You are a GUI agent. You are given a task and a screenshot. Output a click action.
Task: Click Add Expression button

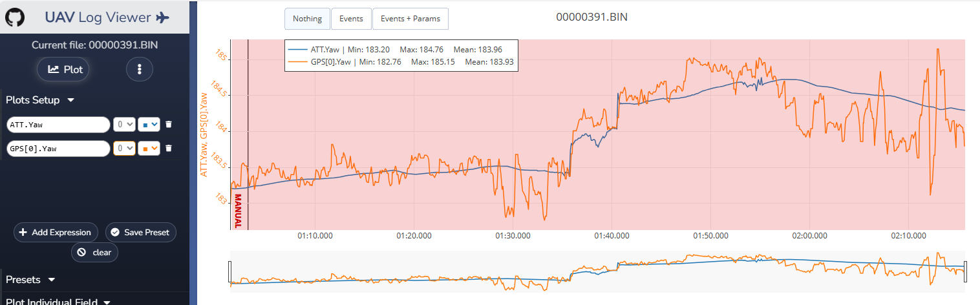point(56,232)
